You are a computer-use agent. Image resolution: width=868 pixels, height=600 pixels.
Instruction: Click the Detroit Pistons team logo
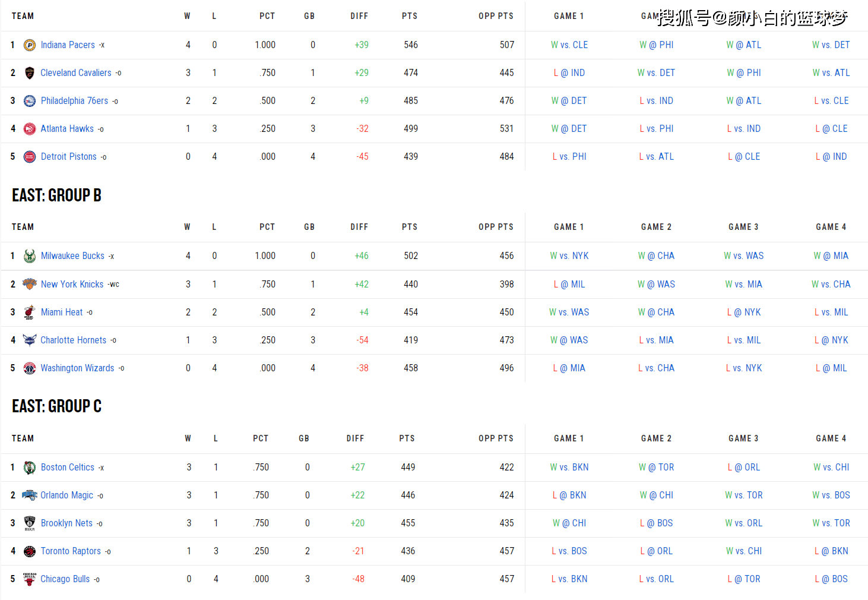(30, 157)
